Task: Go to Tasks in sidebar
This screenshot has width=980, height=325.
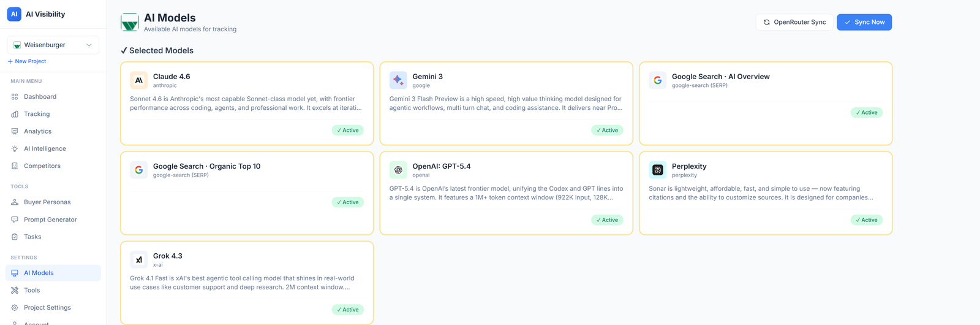Action: 53,237
